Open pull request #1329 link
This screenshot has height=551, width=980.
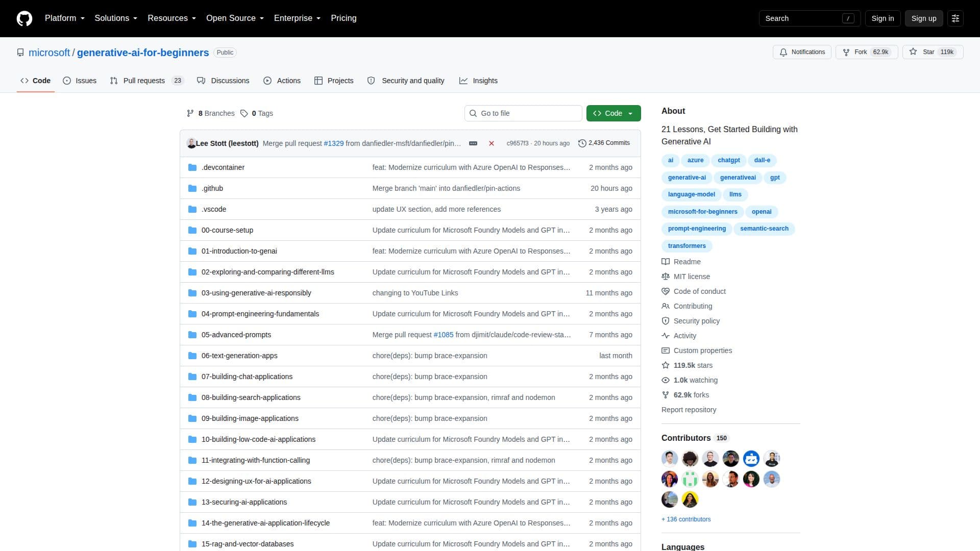click(x=334, y=143)
